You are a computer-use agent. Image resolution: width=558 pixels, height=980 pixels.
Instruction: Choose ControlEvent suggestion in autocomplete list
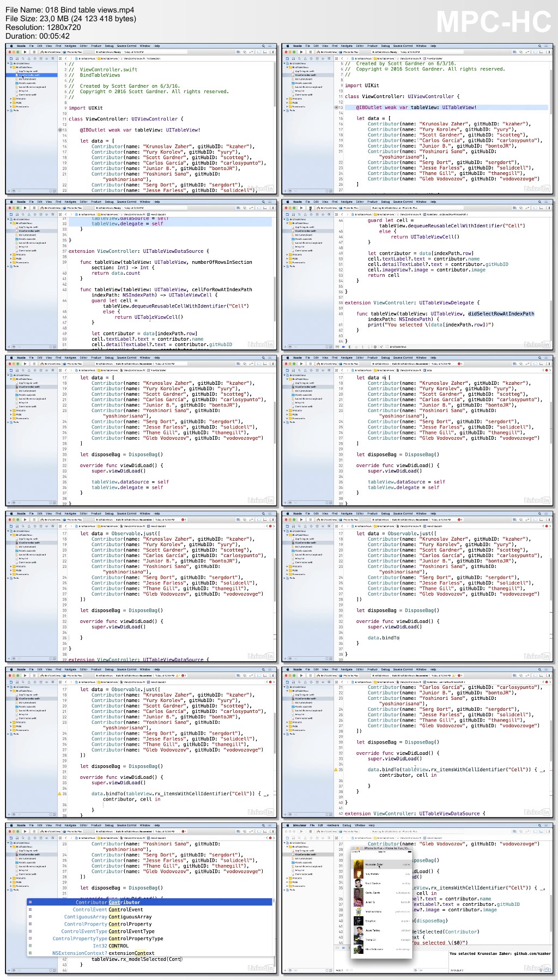[x=150, y=910]
